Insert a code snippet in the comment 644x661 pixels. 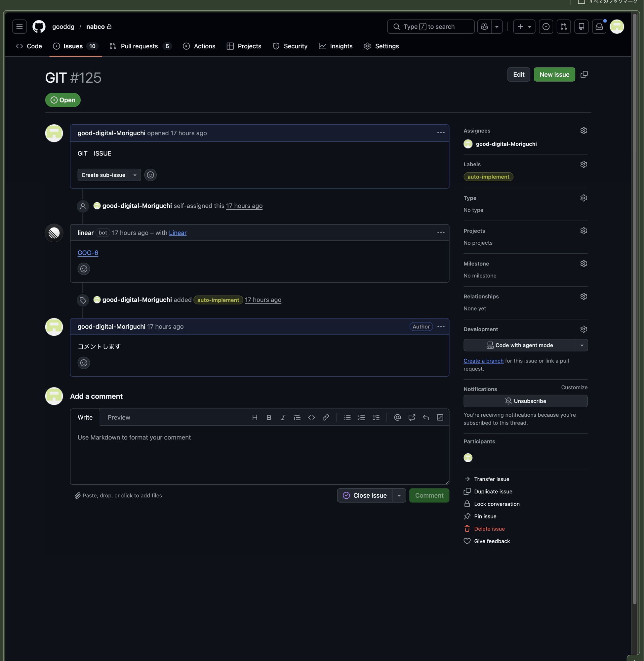click(311, 417)
